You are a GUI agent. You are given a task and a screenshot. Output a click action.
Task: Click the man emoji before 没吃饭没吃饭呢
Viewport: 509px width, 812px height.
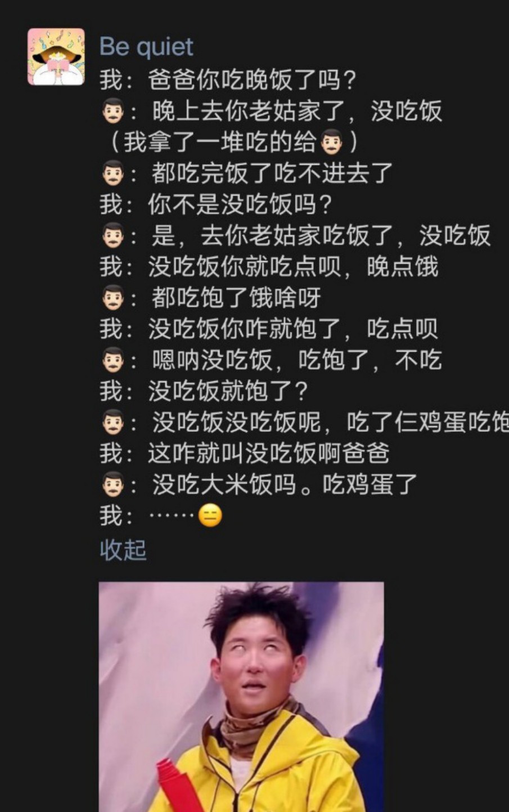coord(113,422)
